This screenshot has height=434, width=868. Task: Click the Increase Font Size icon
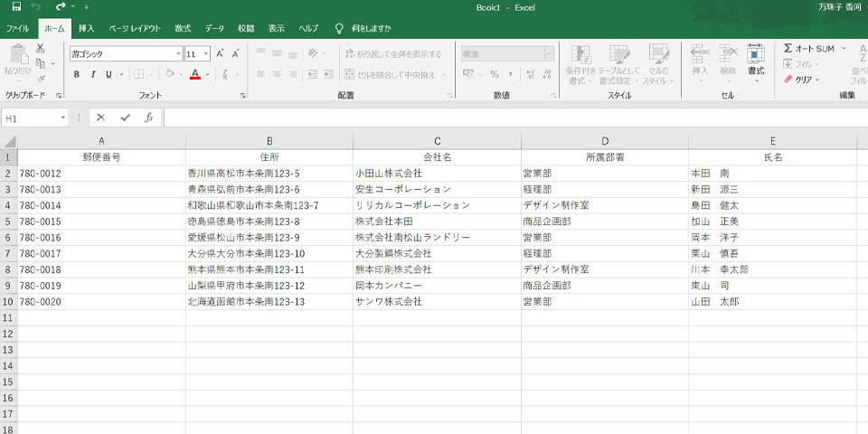(x=219, y=53)
